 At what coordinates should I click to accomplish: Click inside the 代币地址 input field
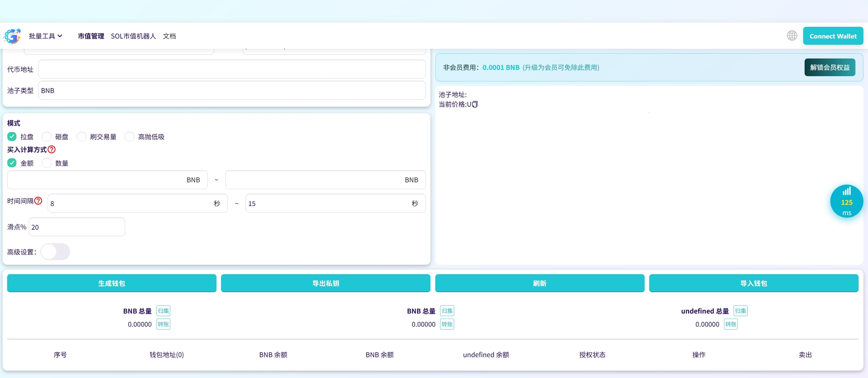click(232, 69)
